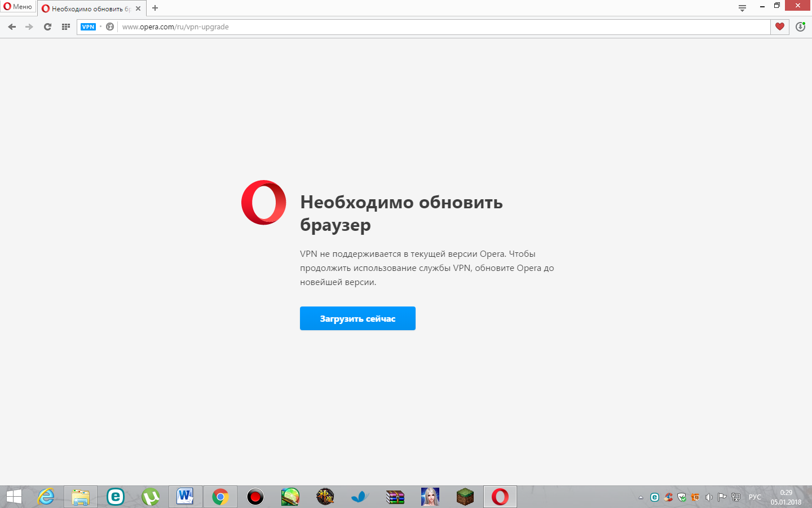Open the Chinese character game icon in taskbar
This screenshot has height=508, width=812.
325,497
